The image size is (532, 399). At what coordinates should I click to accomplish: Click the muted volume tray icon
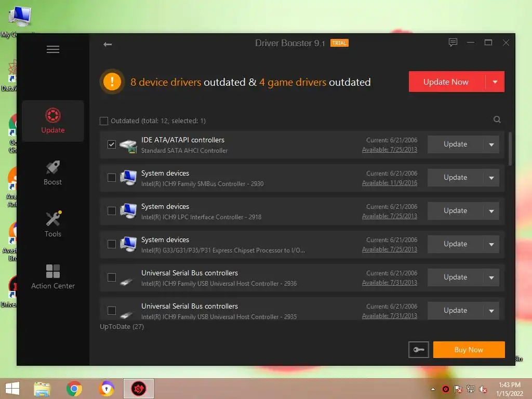tap(483, 389)
